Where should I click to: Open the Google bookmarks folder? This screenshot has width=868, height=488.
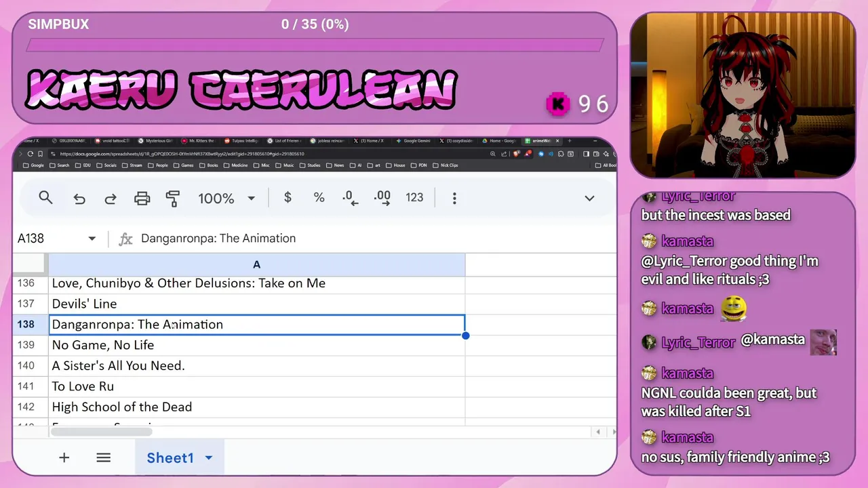coord(33,165)
